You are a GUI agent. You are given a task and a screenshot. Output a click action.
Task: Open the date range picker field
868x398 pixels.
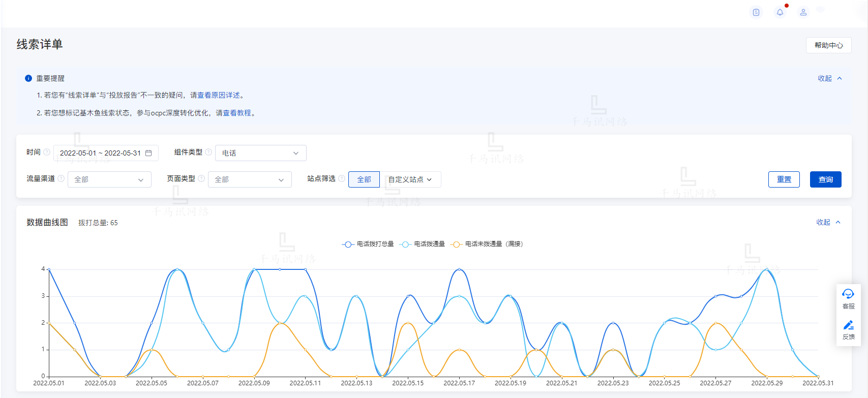(x=106, y=153)
